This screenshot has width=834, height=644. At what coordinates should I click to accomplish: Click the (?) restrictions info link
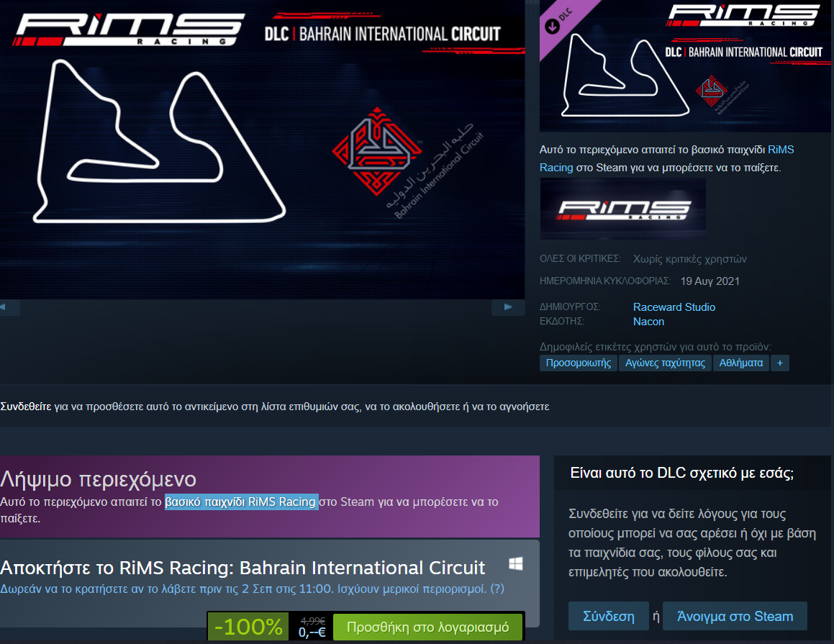point(497,589)
